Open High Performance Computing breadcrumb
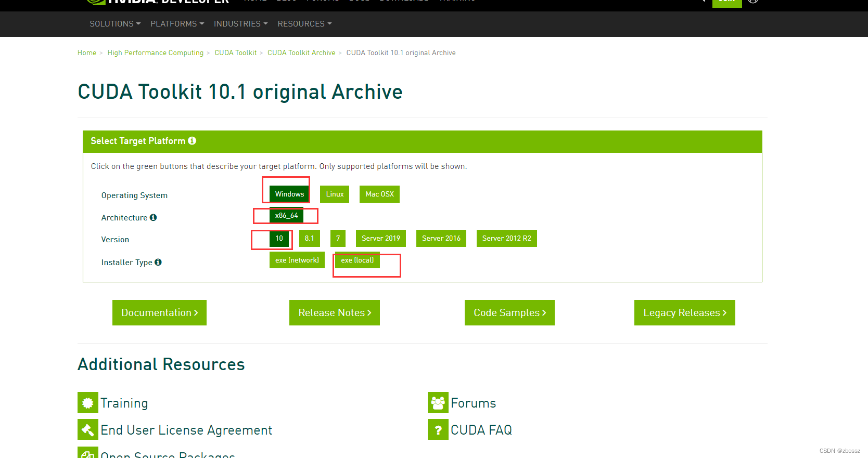Viewport: 868px width, 458px height. pyautogui.click(x=156, y=53)
